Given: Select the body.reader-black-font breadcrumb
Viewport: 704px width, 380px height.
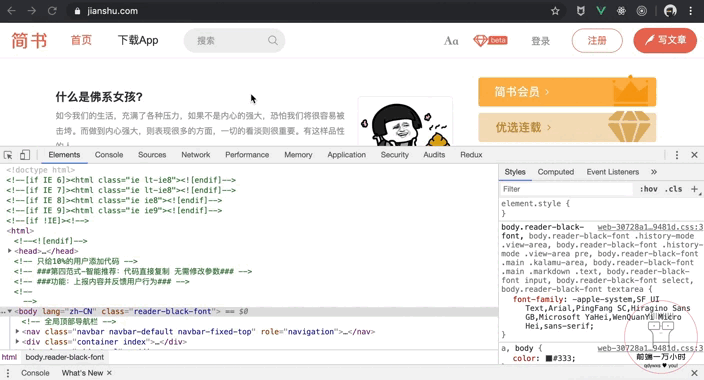Looking at the screenshot, I should tap(64, 357).
